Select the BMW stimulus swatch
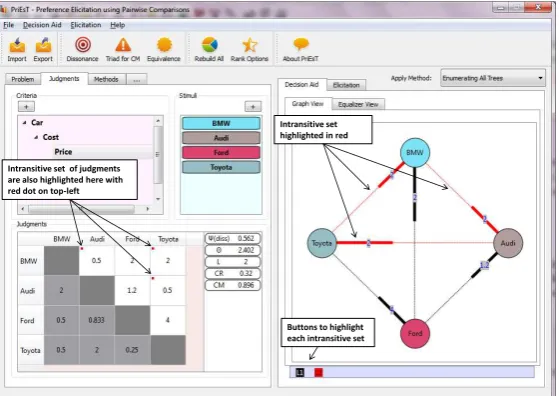This screenshot has width=559, height=396. pyautogui.click(x=221, y=123)
